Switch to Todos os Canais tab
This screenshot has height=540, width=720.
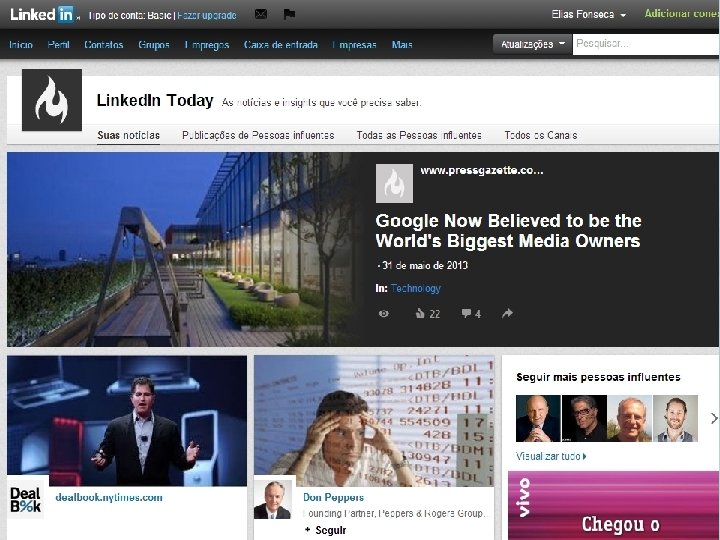540,135
